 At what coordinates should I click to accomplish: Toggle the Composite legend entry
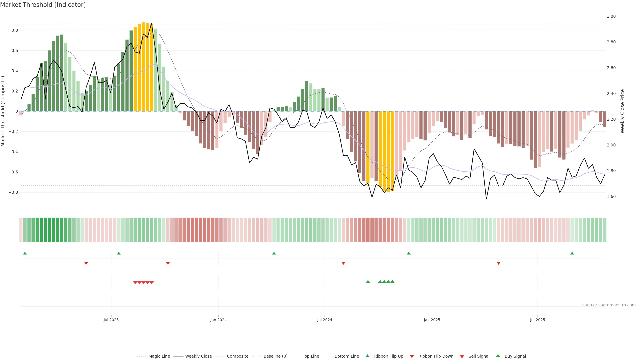coord(237,356)
